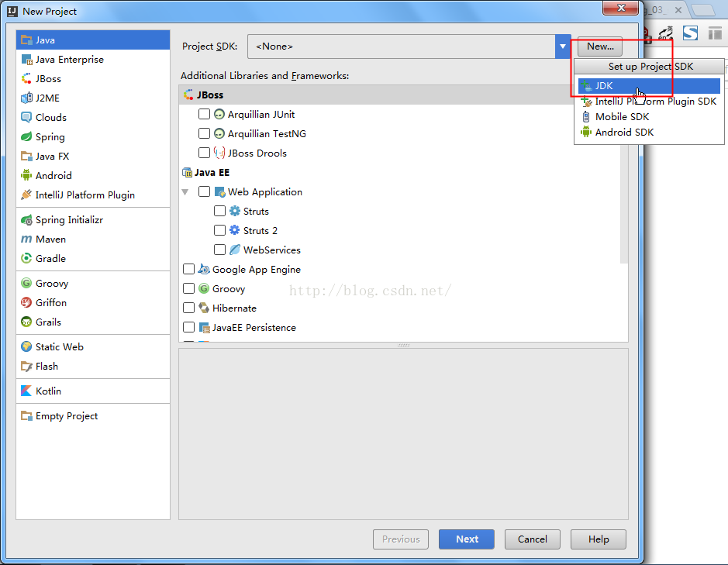The width and height of the screenshot is (728, 565).
Task: Pick the Kotlin project type icon
Action: coord(26,391)
